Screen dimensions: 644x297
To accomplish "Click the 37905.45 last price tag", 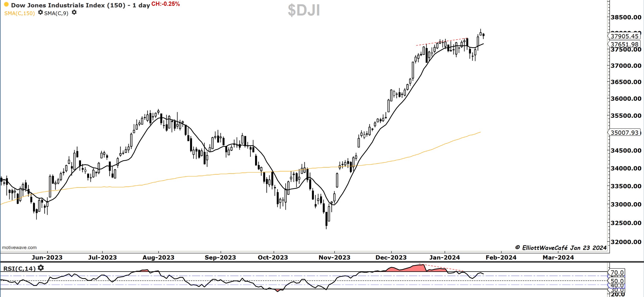I will click(624, 36).
